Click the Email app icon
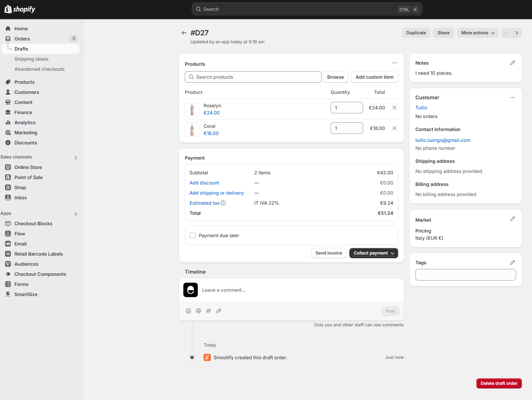 [8, 244]
